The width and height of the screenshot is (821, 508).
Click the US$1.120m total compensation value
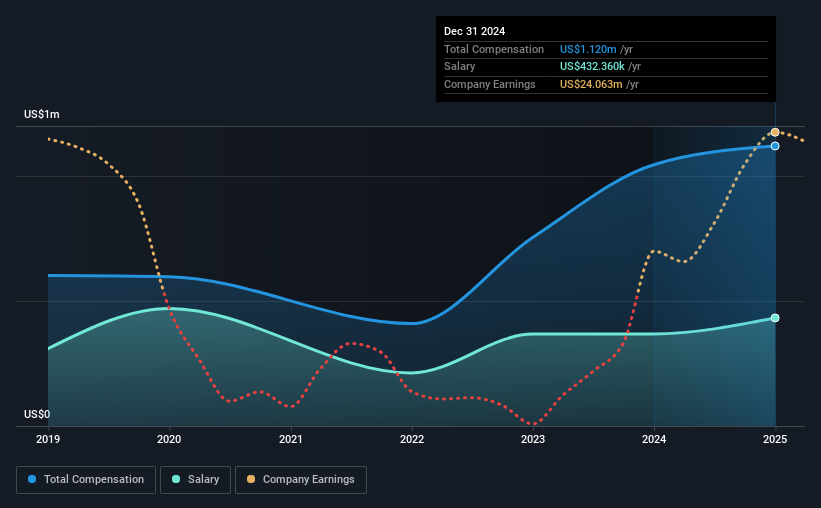[588, 49]
